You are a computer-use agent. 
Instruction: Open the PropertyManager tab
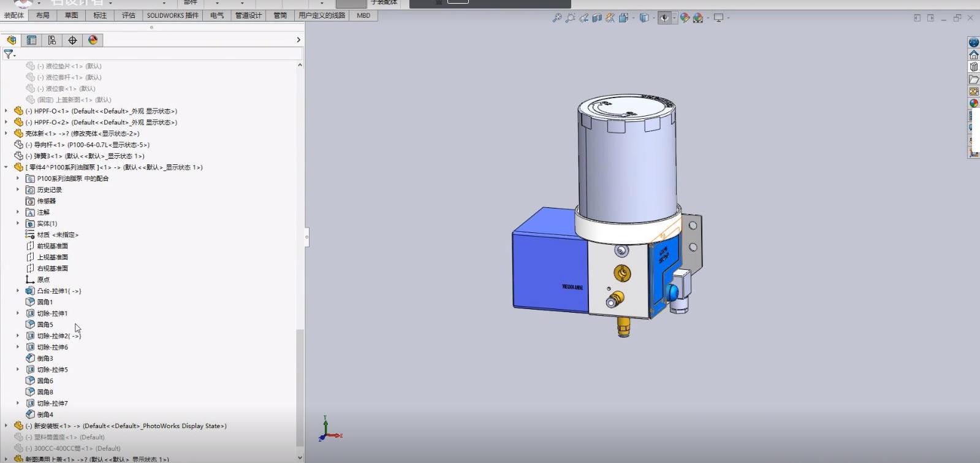click(x=31, y=40)
